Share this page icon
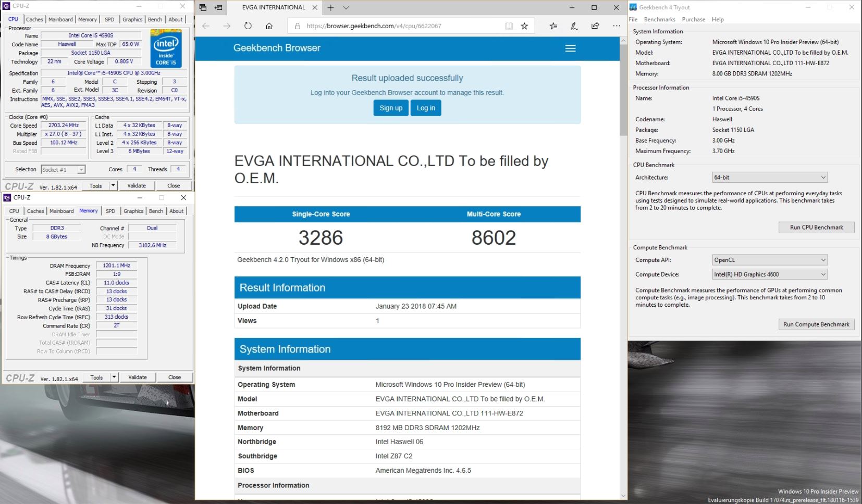The width and height of the screenshot is (862, 504). [595, 26]
